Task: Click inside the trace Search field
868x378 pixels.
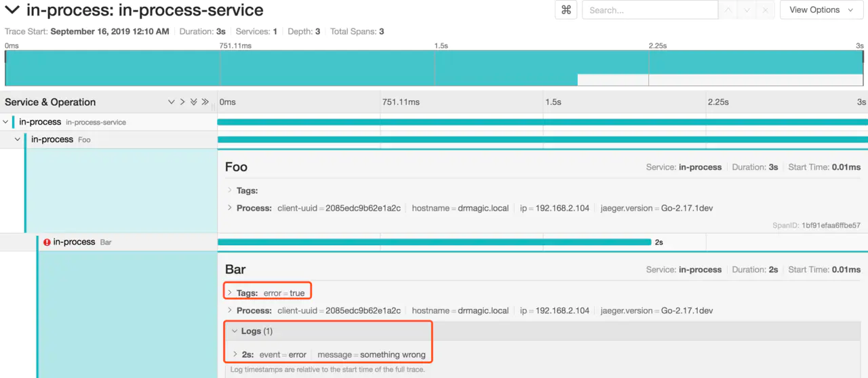Action: [649, 10]
